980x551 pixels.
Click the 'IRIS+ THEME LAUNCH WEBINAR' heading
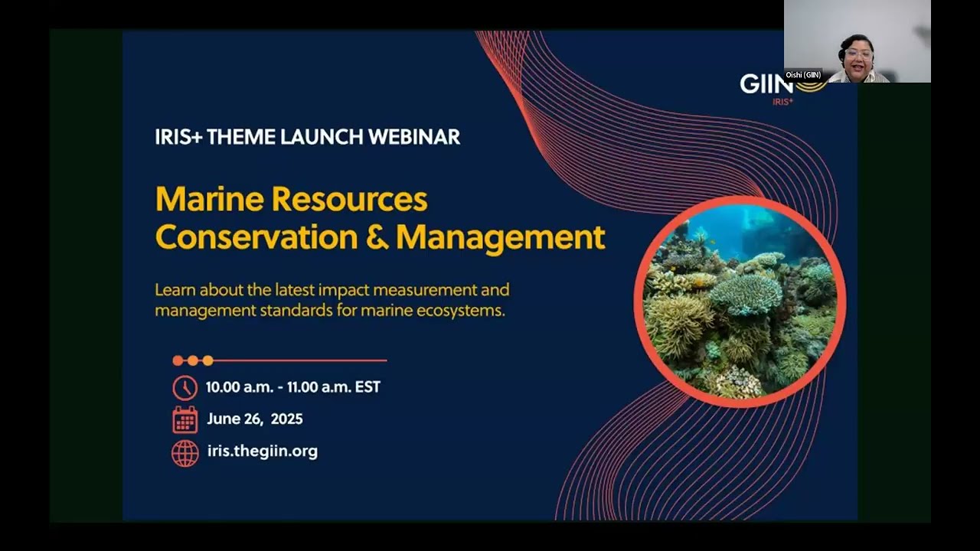tap(307, 137)
